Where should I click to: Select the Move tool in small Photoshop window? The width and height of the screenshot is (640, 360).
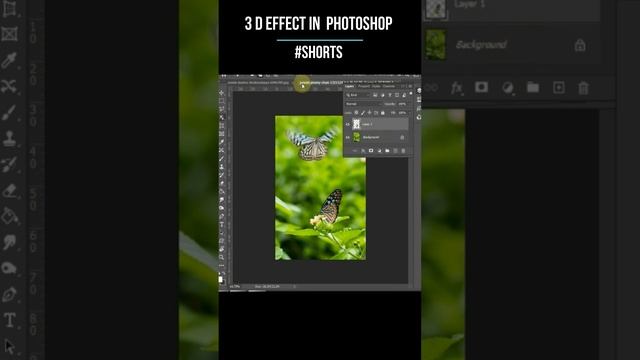[x=222, y=93]
